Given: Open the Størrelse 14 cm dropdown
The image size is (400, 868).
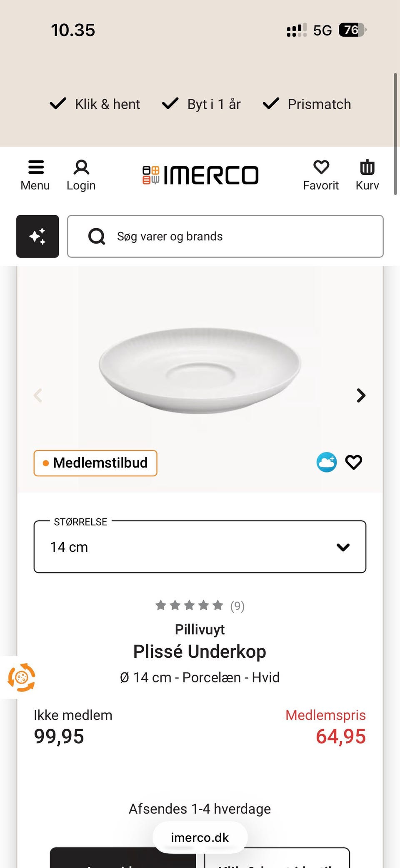Looking at the screenshot, I should 200,546.
